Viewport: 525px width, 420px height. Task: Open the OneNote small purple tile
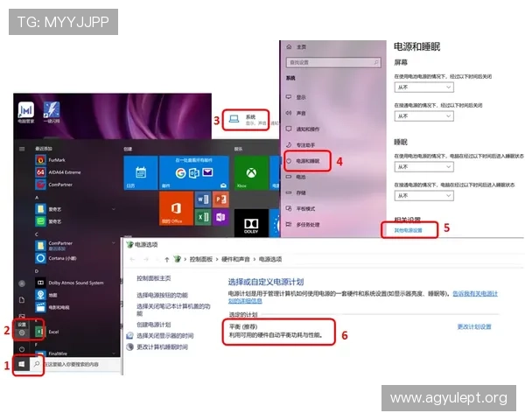(220, 217)
